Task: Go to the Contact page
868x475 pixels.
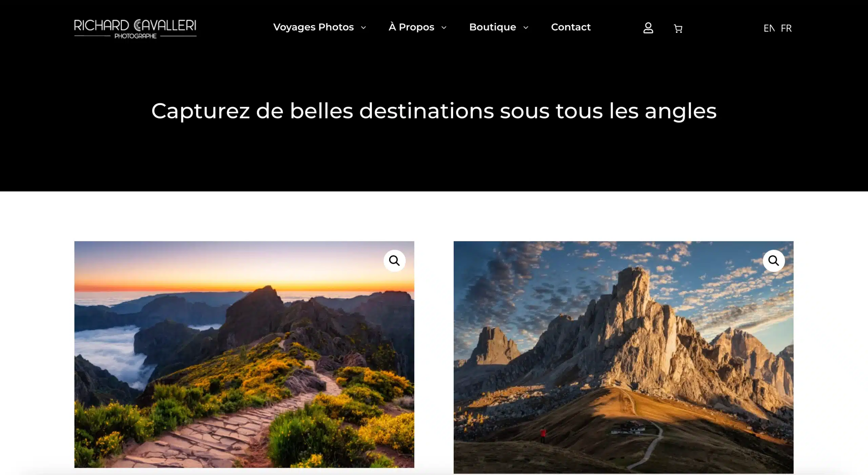Action: [x=571, y=27]
